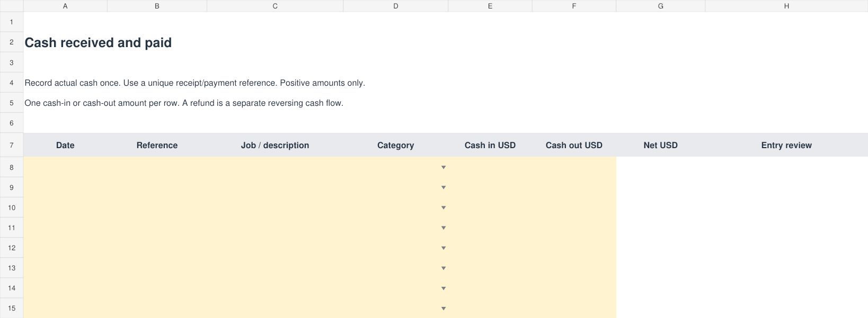Open Category dropdown arrow in row 10
This screenshot has height=318, width=868.
[444, 207]
